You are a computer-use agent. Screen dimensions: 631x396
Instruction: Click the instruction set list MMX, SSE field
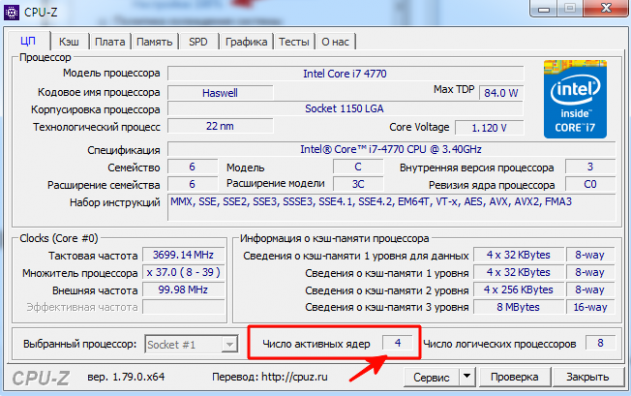(x=391, y=207)
